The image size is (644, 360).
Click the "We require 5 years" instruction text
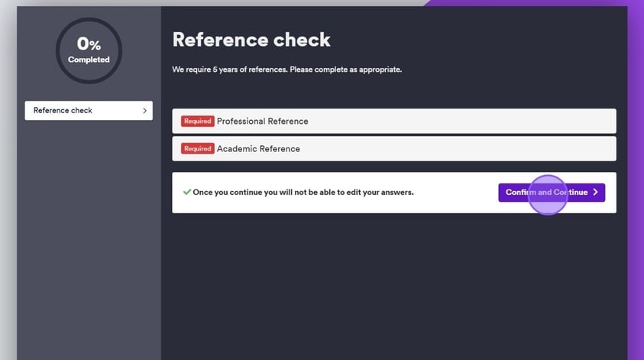[286, 70]
